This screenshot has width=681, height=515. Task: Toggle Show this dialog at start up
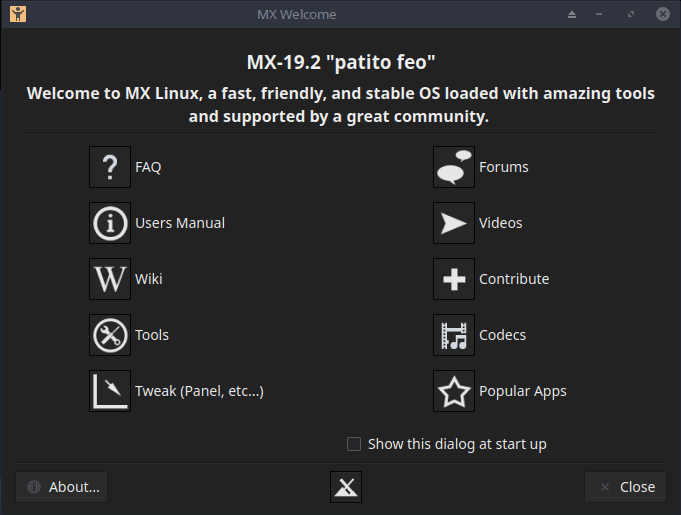pyautogui.click(x=446, y=444)
